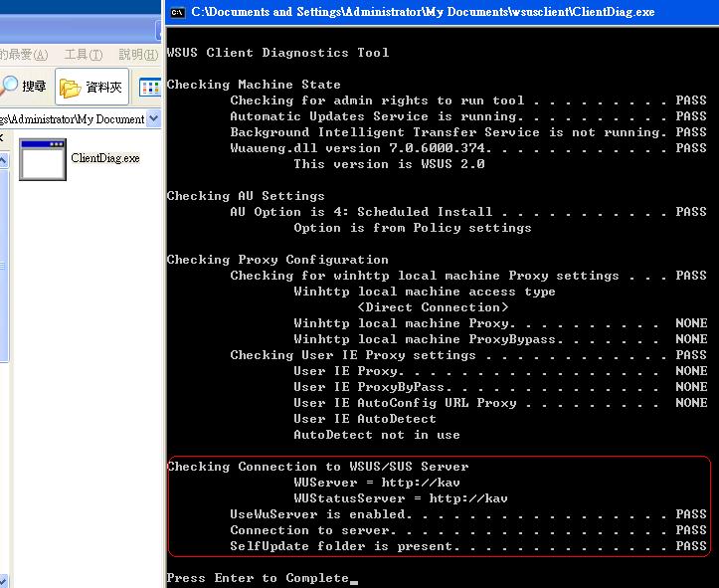
Task: Toggle the Folders (資料夾) button in Explorer toolbar
Action: [x=92, y=87]
